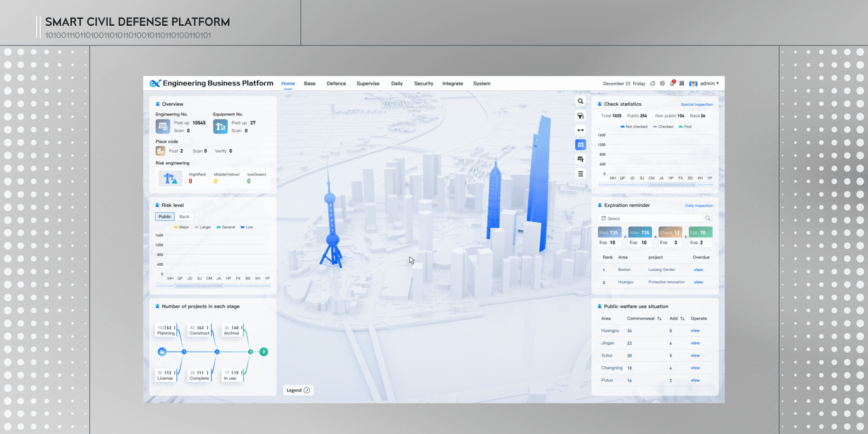Open settings via the gear icon
This screenshot has height=434, width=868.
coord(663,83)
